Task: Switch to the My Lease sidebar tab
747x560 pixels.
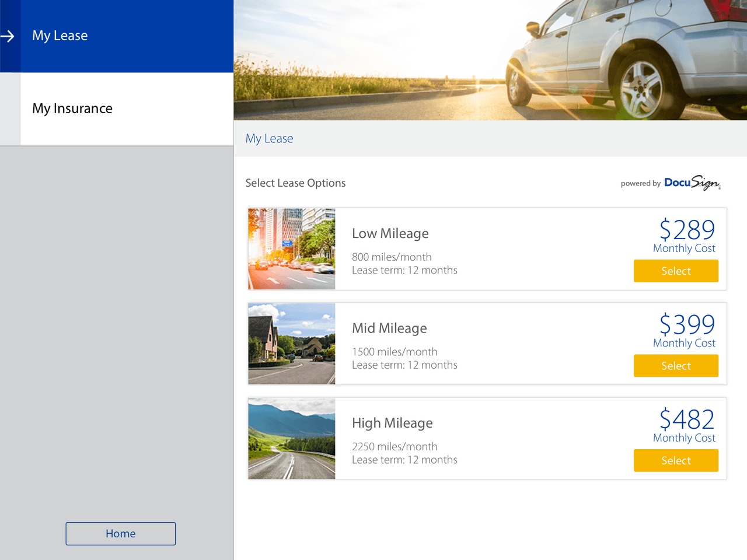Action: (x=60, y=36)
